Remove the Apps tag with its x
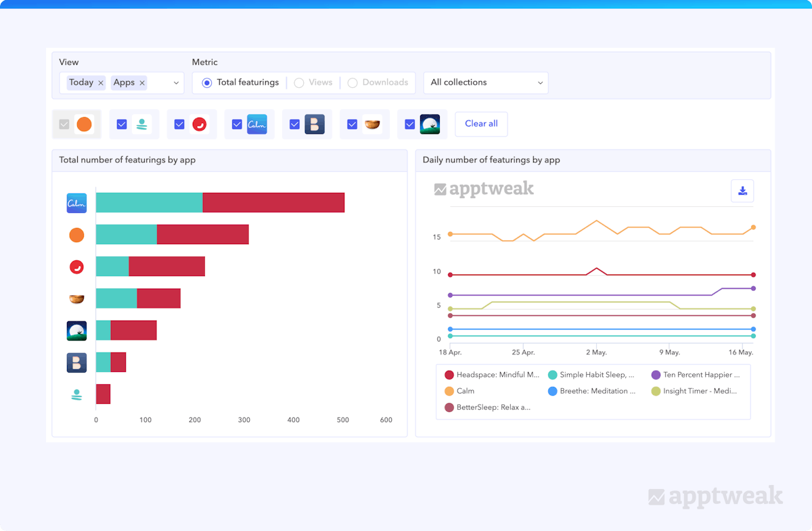The width and height of the screenshot is (812, 531). pyautogui.click(x=142, y=83)
